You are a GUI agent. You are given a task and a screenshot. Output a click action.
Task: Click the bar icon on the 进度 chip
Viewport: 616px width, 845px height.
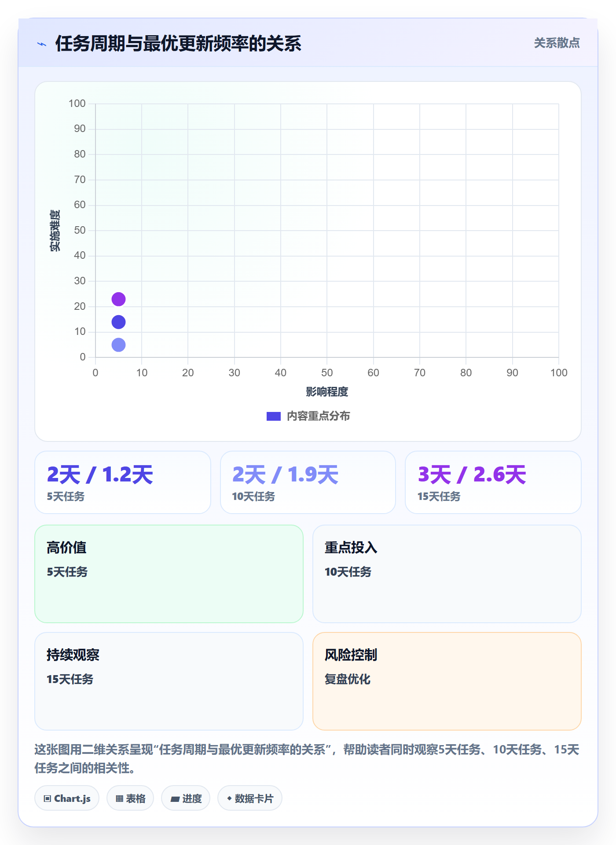click(175, 799)
